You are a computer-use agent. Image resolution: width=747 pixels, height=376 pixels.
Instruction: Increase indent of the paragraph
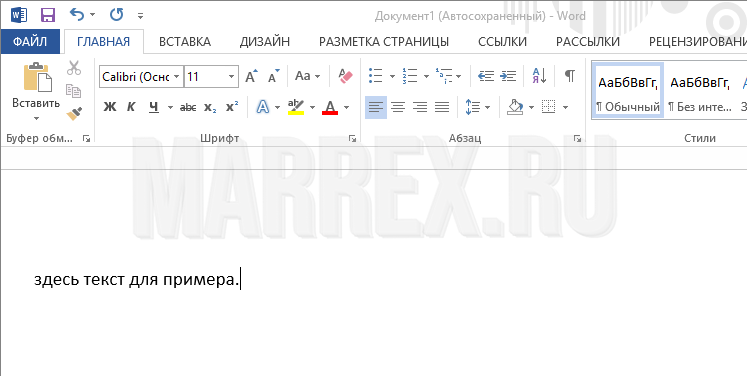pos(508,76)
